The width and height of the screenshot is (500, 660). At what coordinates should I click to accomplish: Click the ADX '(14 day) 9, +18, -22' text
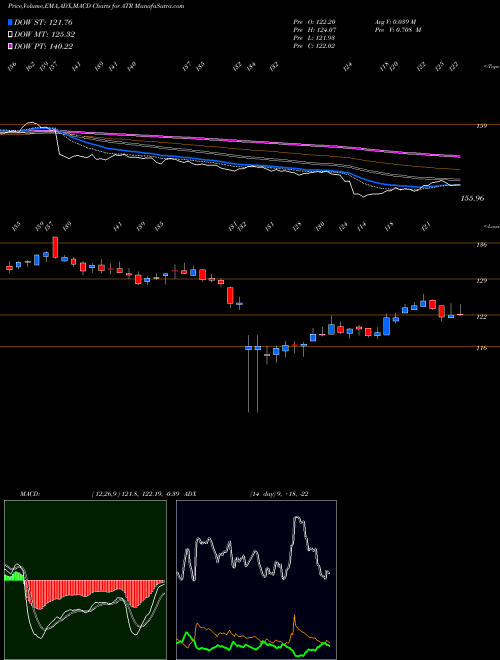point(279,494)
